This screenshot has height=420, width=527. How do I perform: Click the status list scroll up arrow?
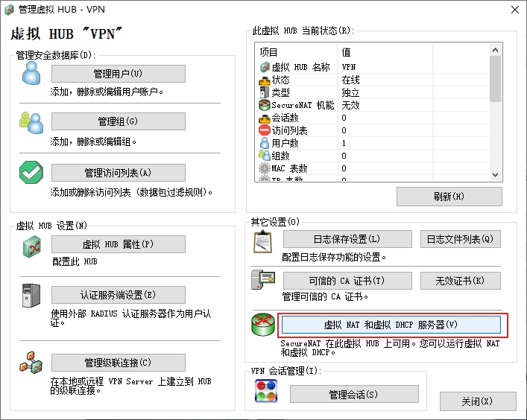coord(495,50)
